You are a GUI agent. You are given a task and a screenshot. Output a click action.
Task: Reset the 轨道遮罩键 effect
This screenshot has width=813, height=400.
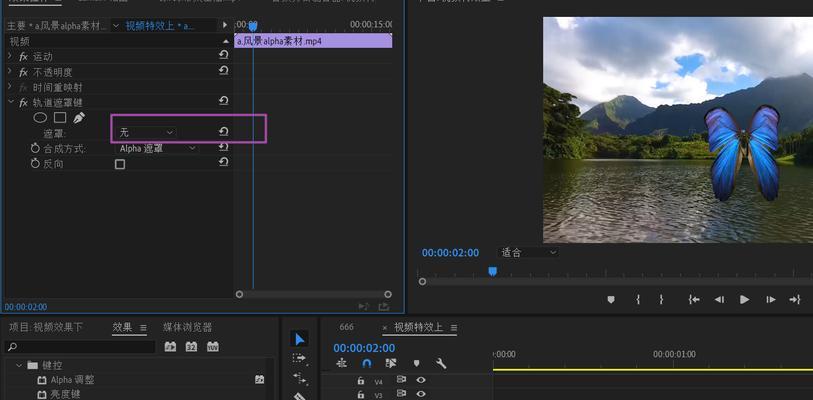click(x=223, y=101)
